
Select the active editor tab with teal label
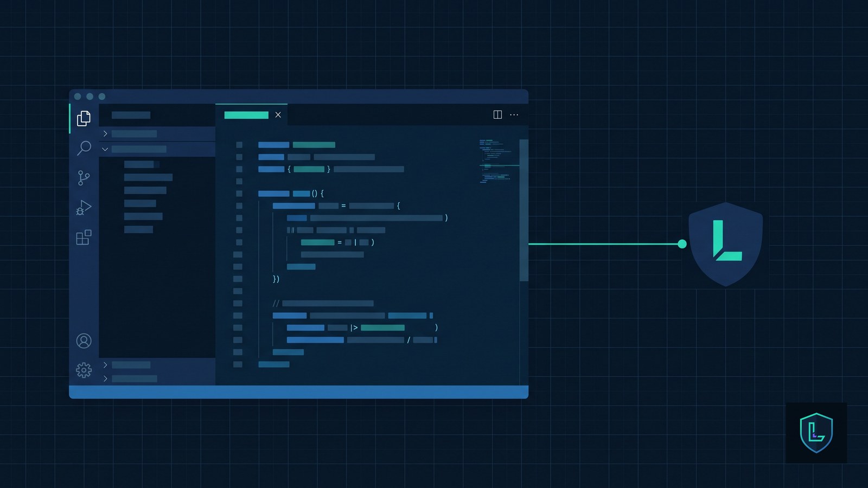pyautogui.click(x=251, y=115)
